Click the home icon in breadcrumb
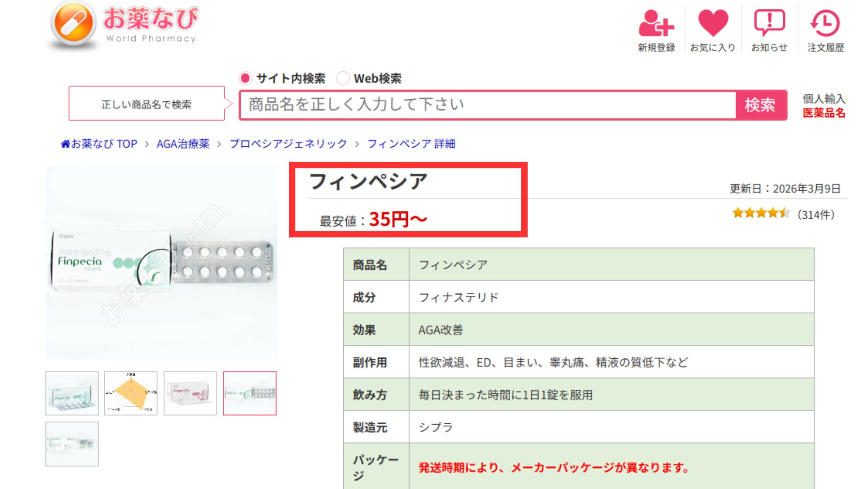Screen dimensions: 868x489 (65, 144)
